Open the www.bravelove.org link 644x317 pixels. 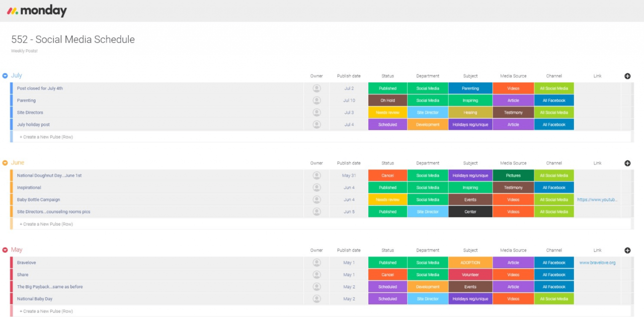pyautogui.click(x=597, y=263)
